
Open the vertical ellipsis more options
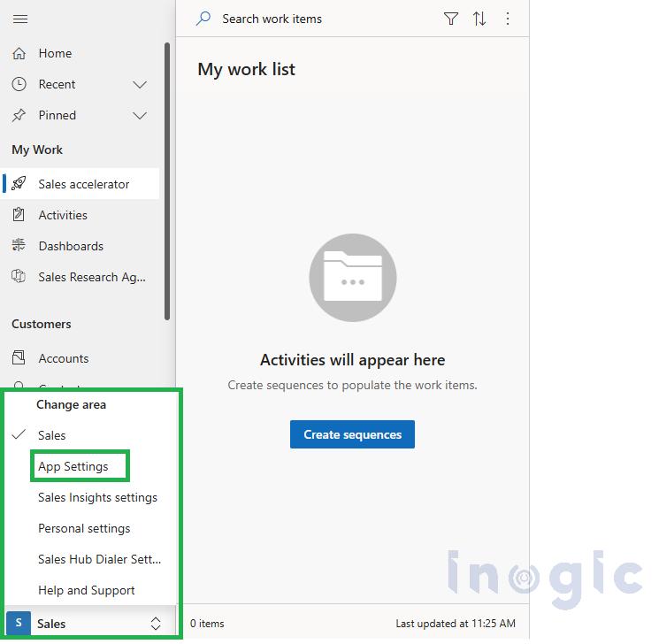[508, 19]
